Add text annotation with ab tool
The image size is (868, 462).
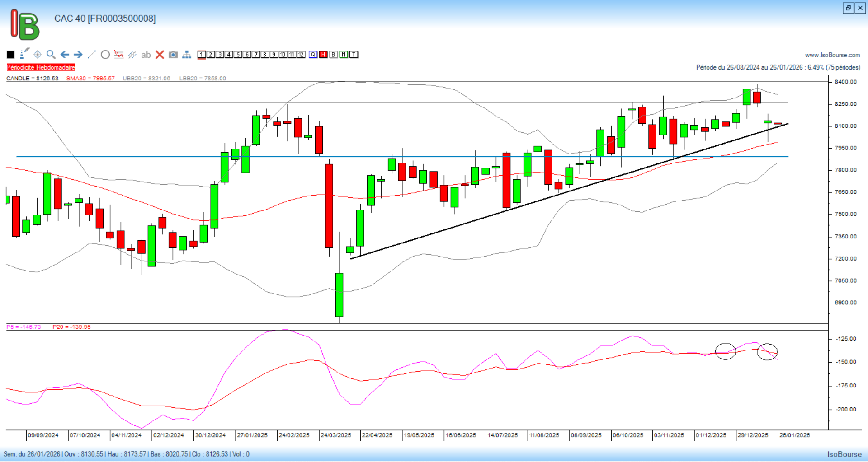[146, 55]
